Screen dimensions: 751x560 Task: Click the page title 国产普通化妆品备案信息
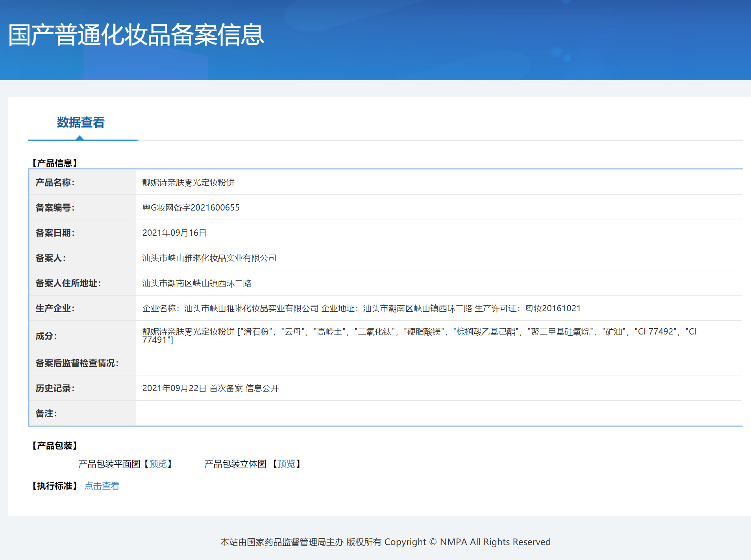[136, 35]
